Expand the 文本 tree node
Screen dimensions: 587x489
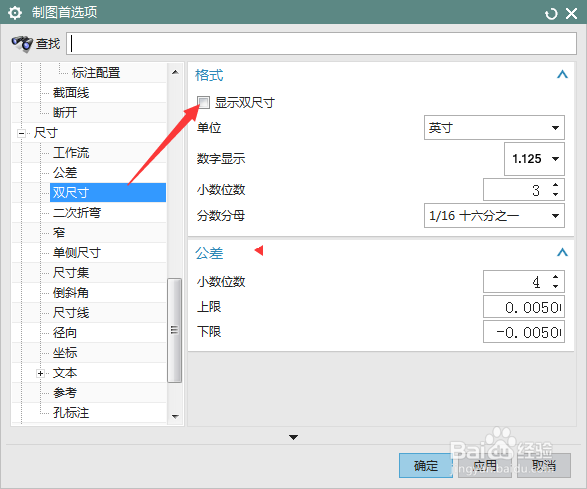(40, 373)
